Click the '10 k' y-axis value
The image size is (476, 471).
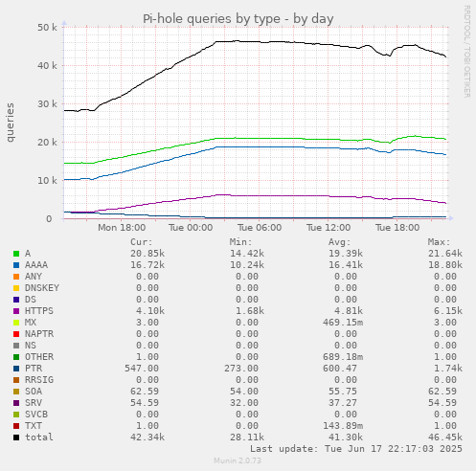(47, 181)
